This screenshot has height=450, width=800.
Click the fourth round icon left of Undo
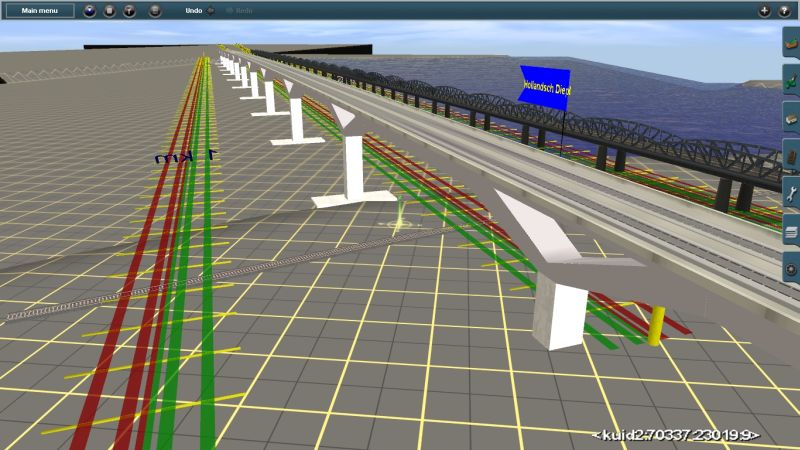coord(155,11)
